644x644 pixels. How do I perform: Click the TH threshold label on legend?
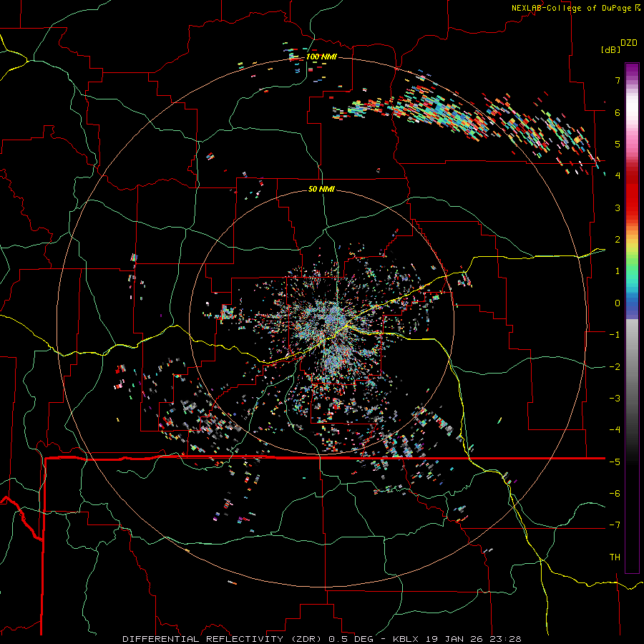click(615, 557)
